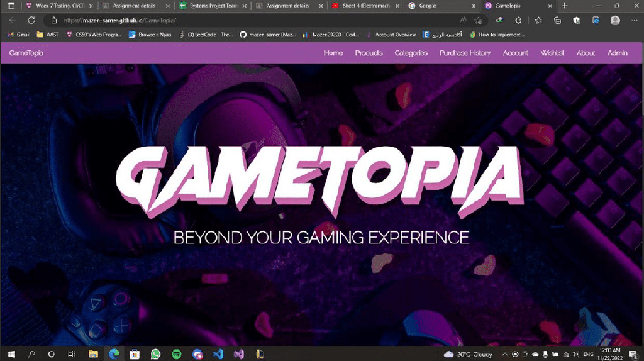
Task: Open a new browser tab
Action: click(565, 6)
